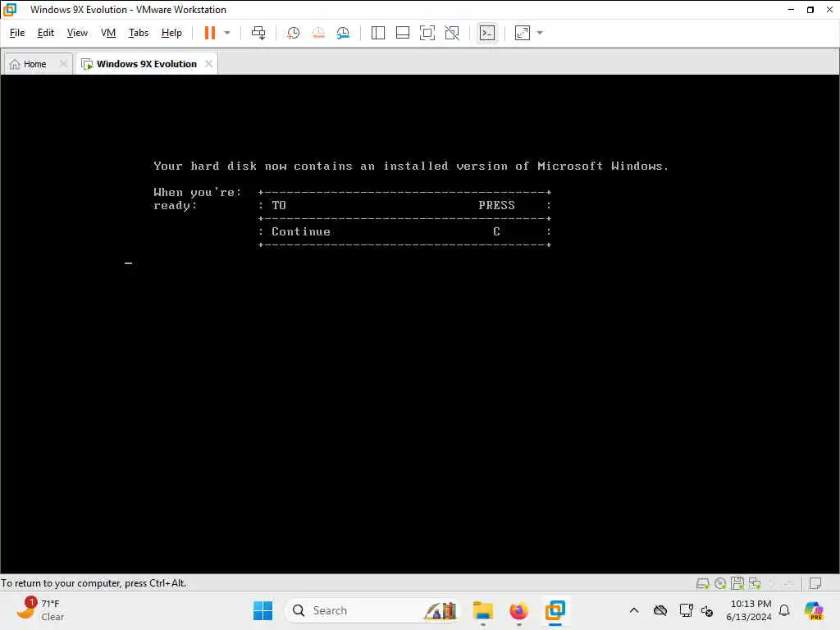Open the power options dropdown arrow next to pause
Screen dimensions: 840x630
pos(227,33)
